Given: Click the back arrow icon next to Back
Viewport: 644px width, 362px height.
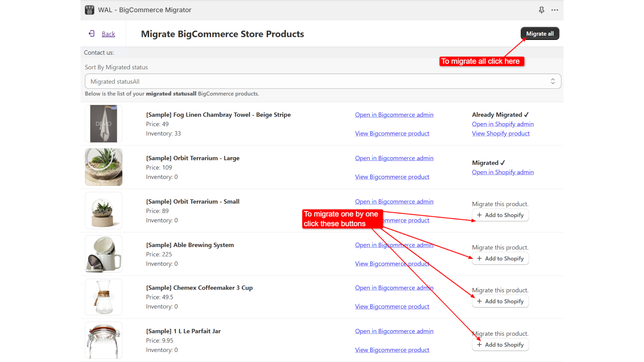Looking at the screenshot, I should coord(92,33).
